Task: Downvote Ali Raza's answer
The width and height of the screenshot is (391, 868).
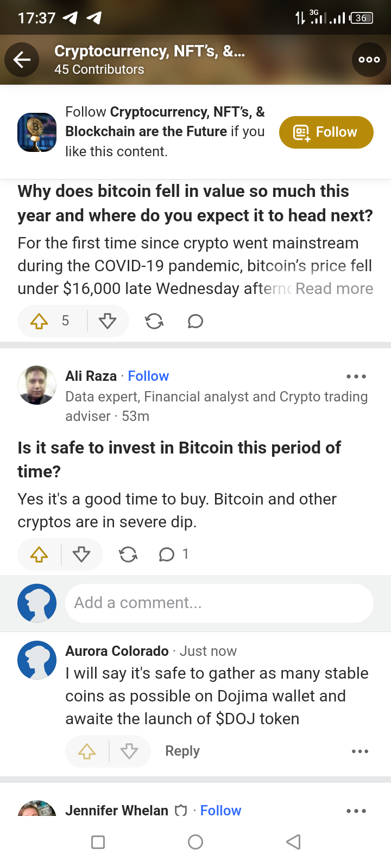Action: [x=81, y=554]
